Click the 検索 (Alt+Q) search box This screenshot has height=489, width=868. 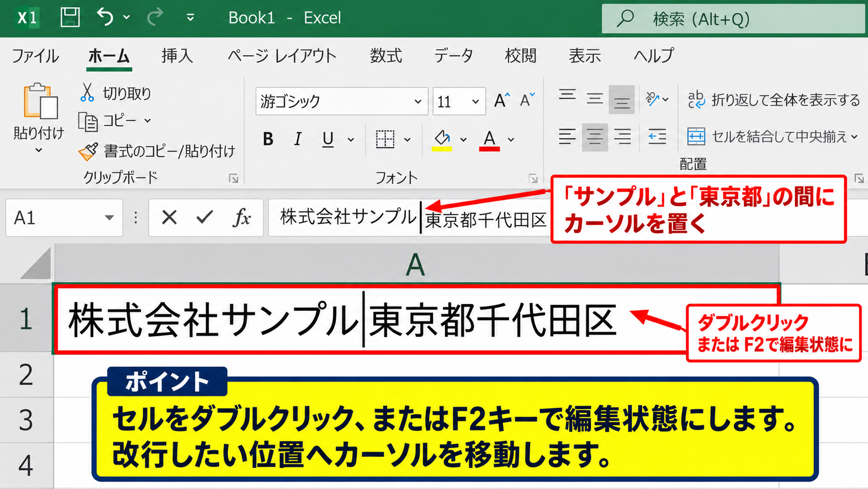[x=734, y=19]
